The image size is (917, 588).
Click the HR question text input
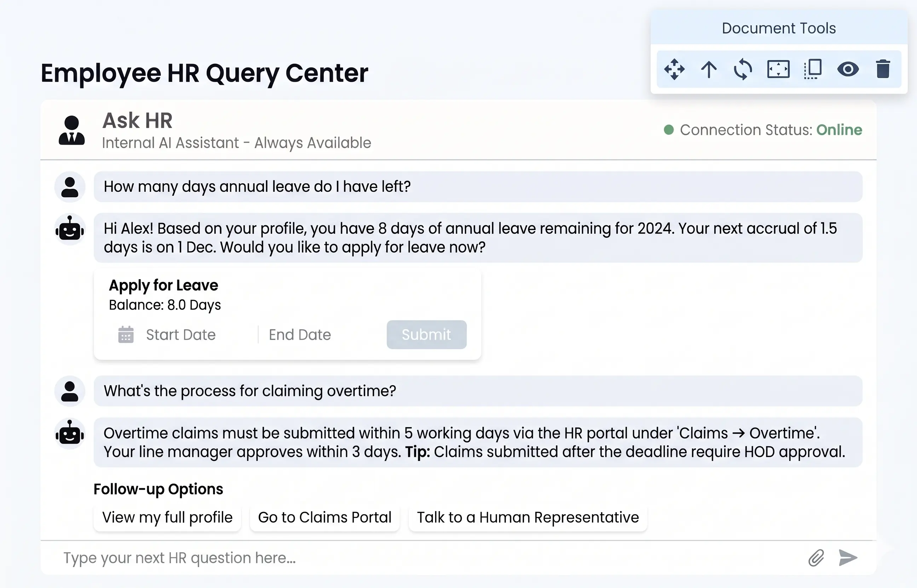coord(420,558)
